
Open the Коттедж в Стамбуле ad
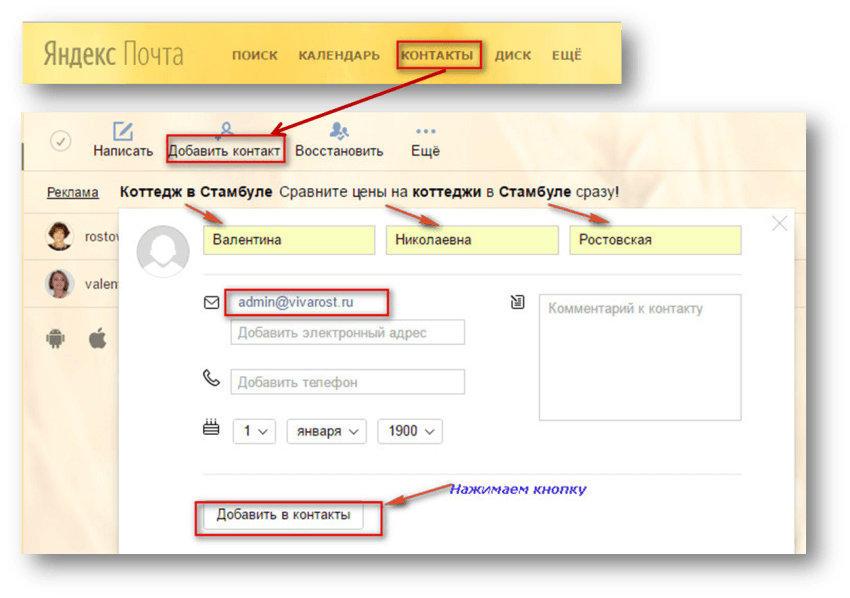(196, 191)
